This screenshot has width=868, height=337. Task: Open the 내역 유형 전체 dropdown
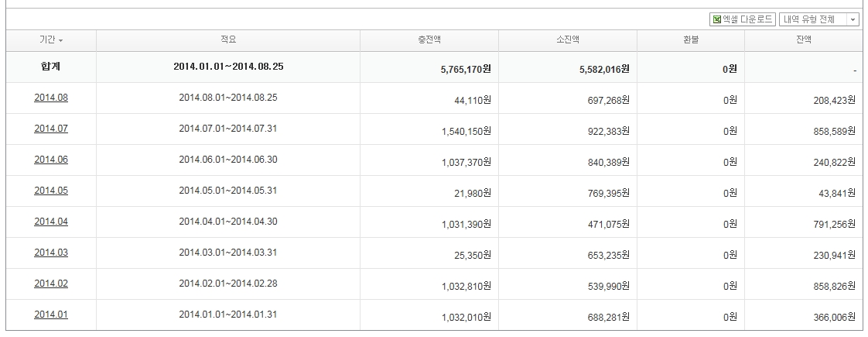pyautogui.click(x=818, y=19)
